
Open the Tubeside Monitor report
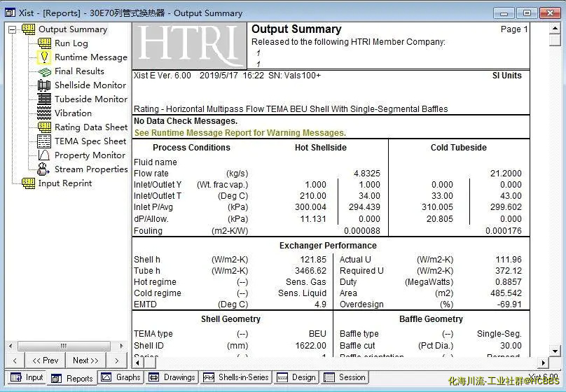click(91, 99)
